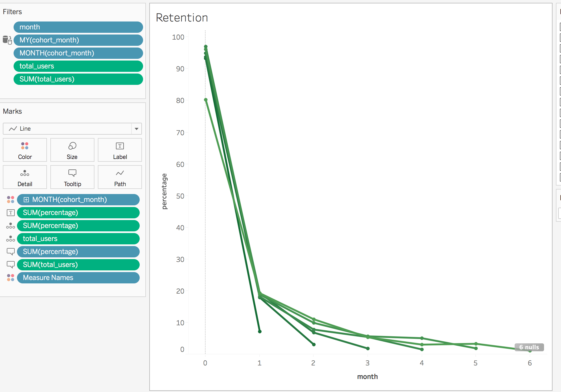The height and width of the screenshot is (392, 561).
Task: Select the month filter pill
Action: (x=78, y=27)
